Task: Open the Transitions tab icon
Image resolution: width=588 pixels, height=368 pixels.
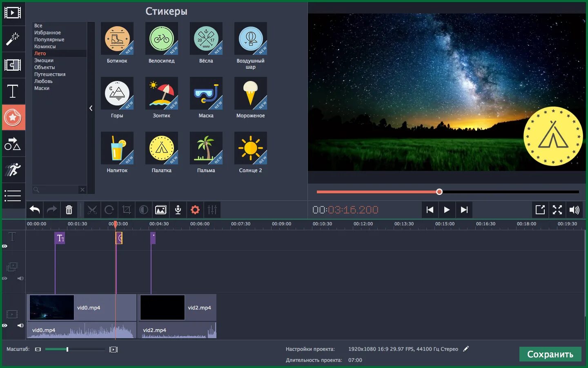Action: [13, 65]
